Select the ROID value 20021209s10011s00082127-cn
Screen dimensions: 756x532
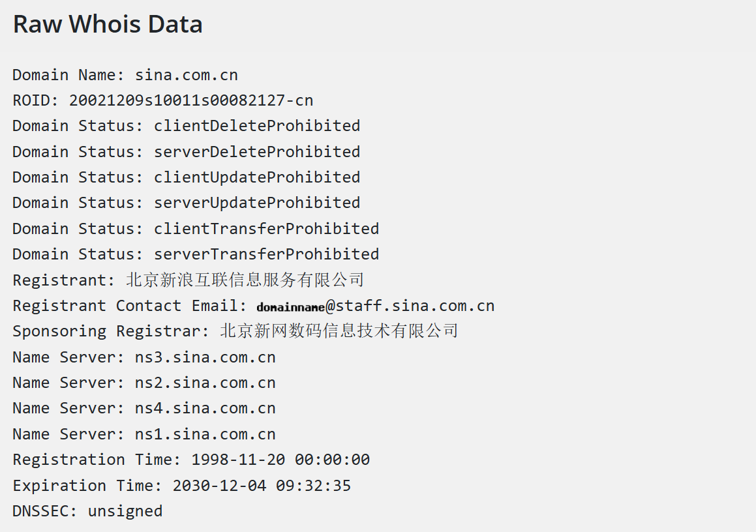coord(190,100)
